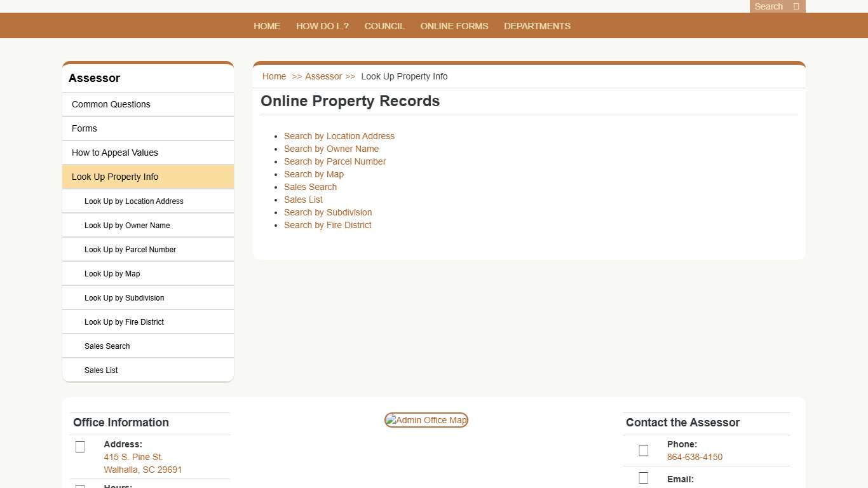Select Look Up by Owner Name sidebar entry

pyautogui.click(x=127, y=225)
